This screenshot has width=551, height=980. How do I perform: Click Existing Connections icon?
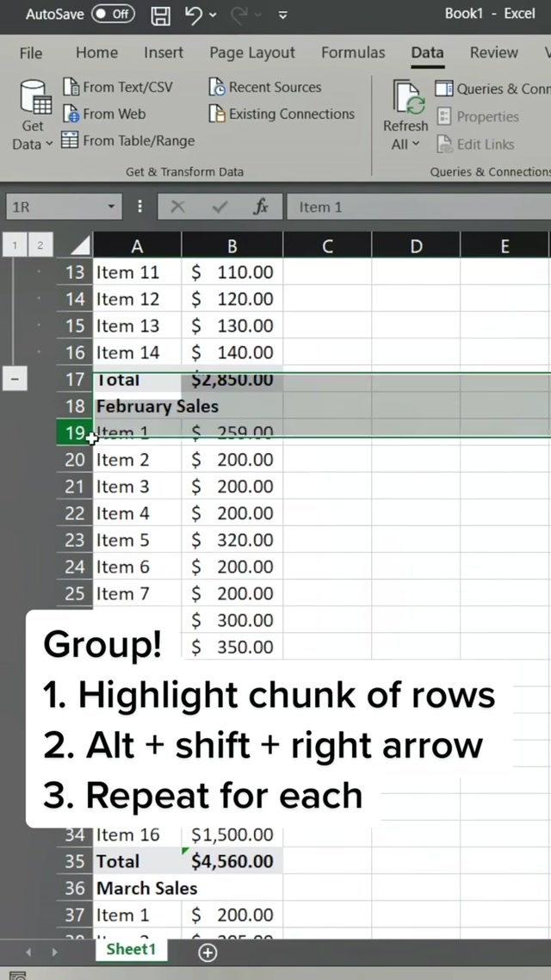(x=218, y=114)
